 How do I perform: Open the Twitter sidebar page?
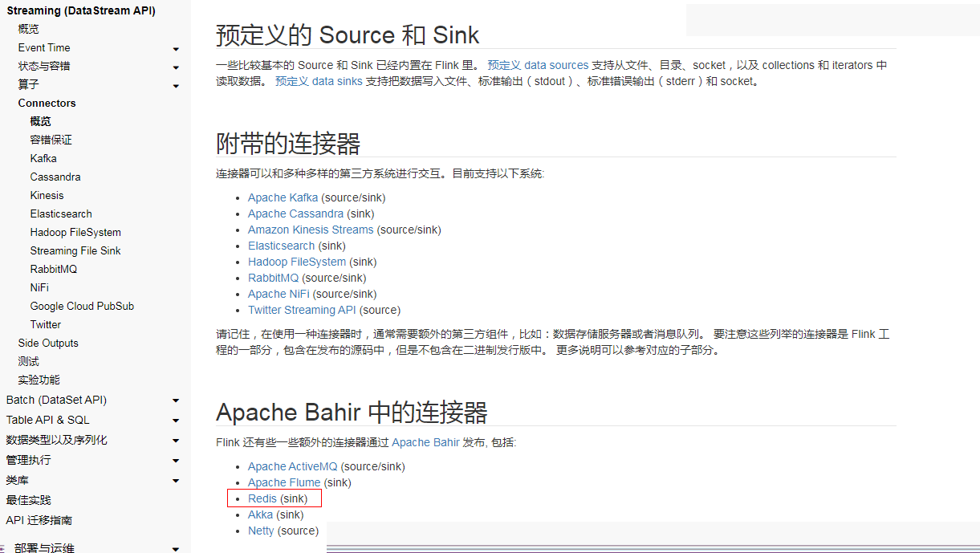(x=46, y=324)
